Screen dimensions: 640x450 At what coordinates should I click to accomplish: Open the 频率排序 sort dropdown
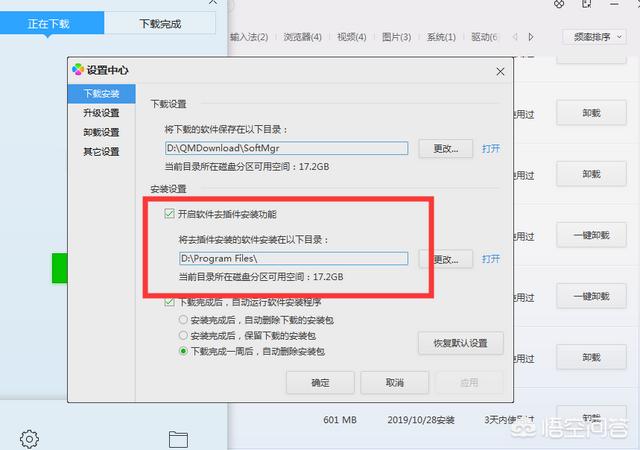click(594, 37)
